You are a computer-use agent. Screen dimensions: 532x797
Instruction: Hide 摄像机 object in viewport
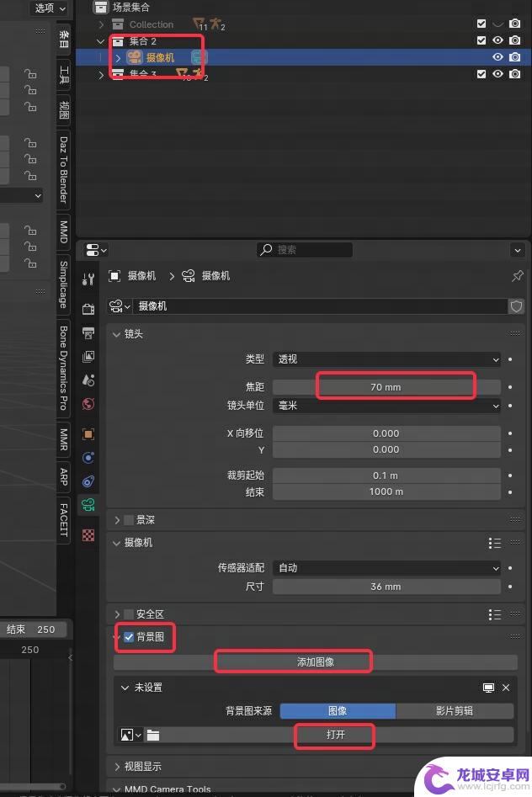click(x=498, y=57)
